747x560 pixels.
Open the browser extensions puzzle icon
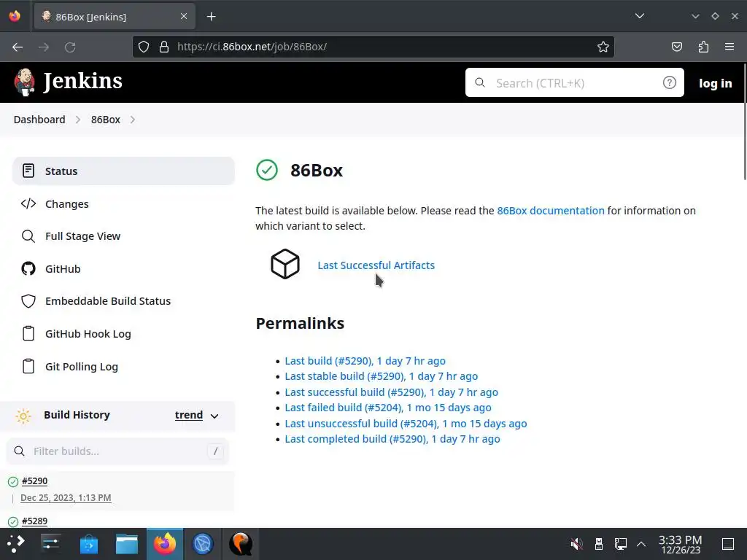703,47
